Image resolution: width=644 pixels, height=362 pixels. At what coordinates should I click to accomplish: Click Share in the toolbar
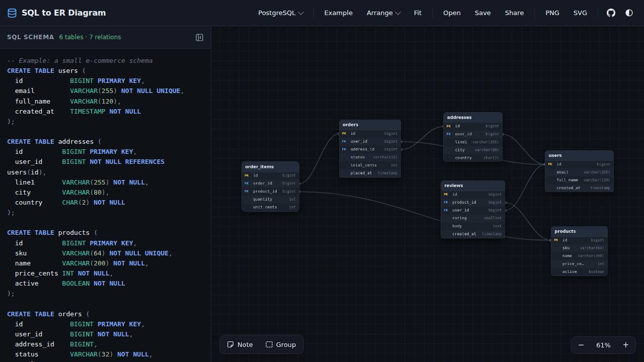point(514,13)
